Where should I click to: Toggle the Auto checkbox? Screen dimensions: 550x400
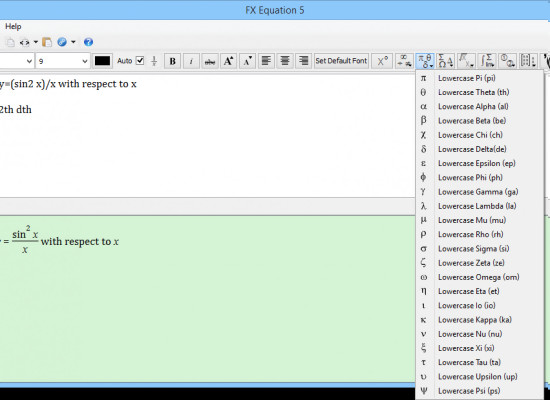pos(140,61)
